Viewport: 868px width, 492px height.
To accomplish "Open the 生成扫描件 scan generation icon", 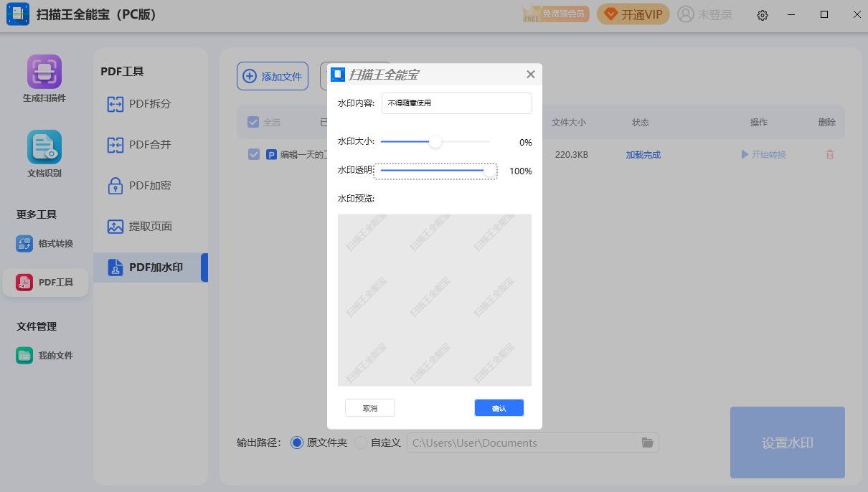I will click(44, 79).
